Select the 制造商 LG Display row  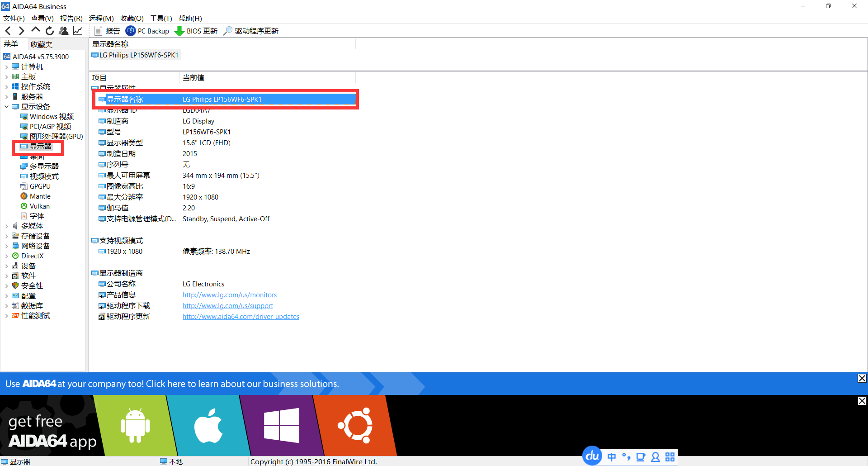click(227, 121)
